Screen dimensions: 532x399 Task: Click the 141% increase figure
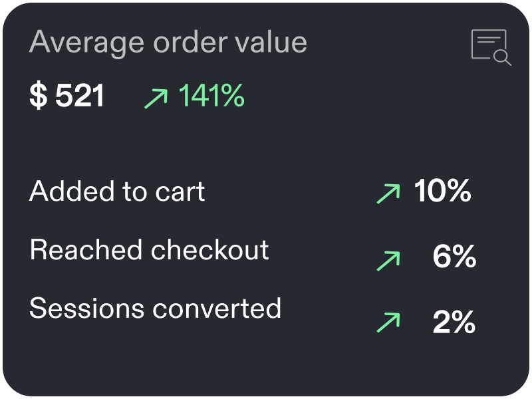click(211, 95)
